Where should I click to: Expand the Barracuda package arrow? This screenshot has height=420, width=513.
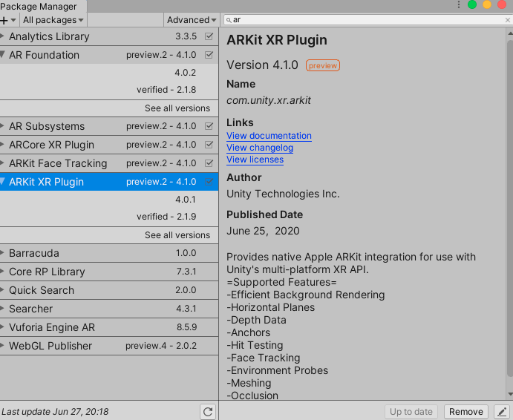[2, 252]
